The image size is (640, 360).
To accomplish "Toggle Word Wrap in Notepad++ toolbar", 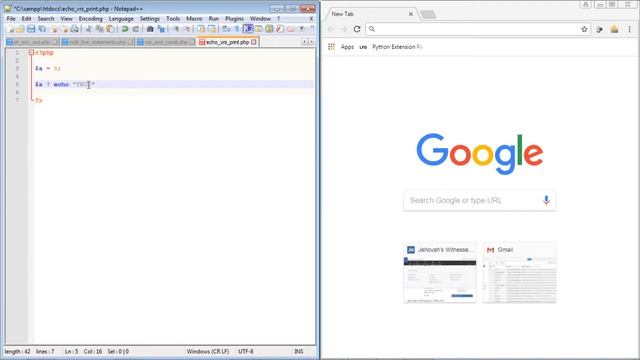I will point(226,29).
